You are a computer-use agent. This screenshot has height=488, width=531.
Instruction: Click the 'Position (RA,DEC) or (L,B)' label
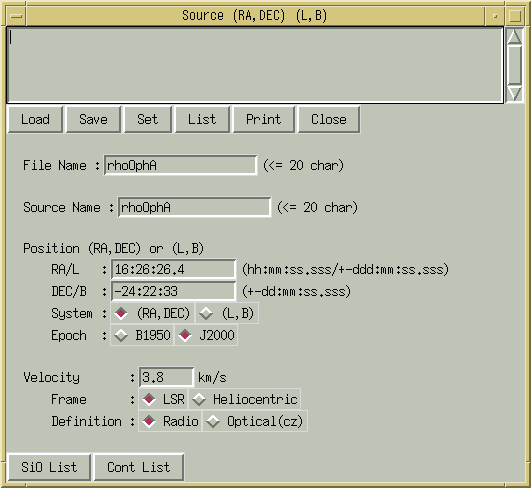tap(113, 249)
